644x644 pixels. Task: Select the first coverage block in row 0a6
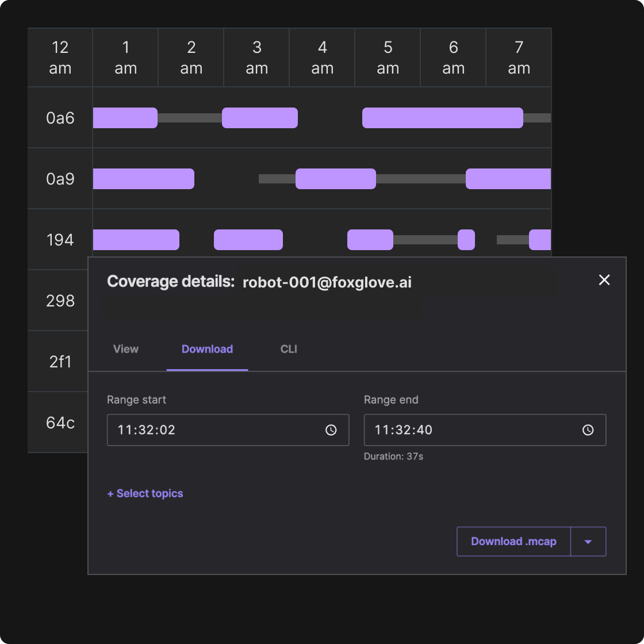click(x=125, y=118)
